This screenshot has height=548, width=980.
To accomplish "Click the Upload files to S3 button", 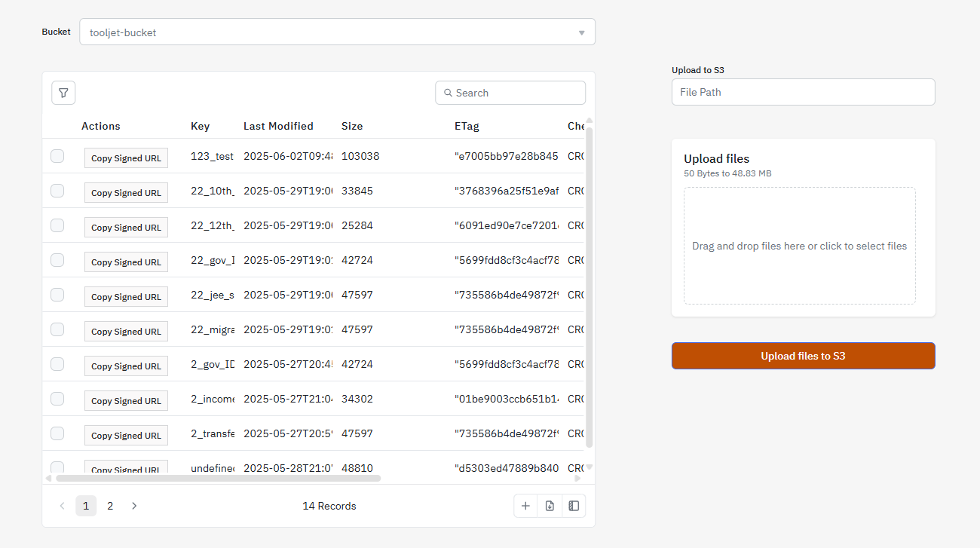I will click(803, 356).
